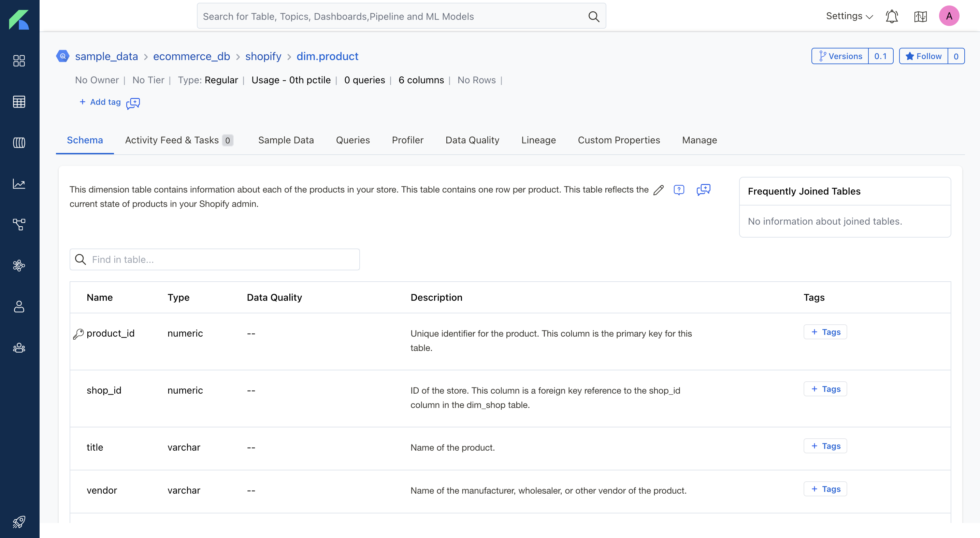Screen dimensions: 980x538
Task: Click the teams/groups icon
Action: tap(18, 347)
